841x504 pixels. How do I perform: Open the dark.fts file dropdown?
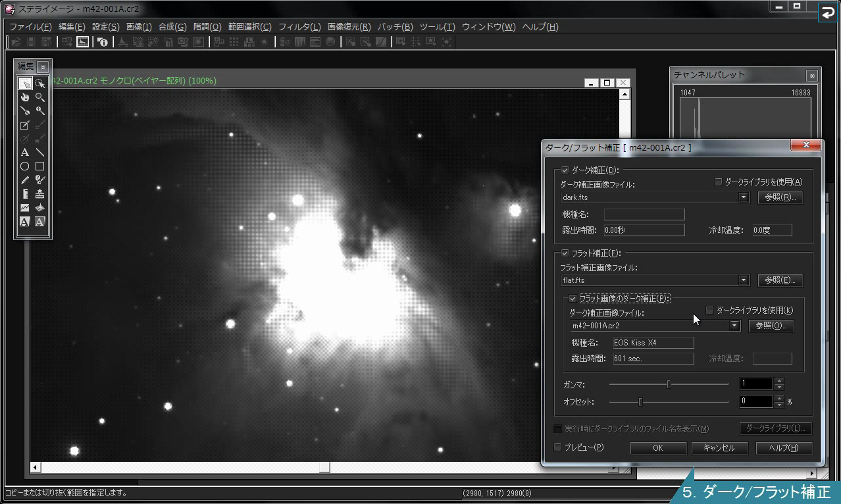pos(744,197)
